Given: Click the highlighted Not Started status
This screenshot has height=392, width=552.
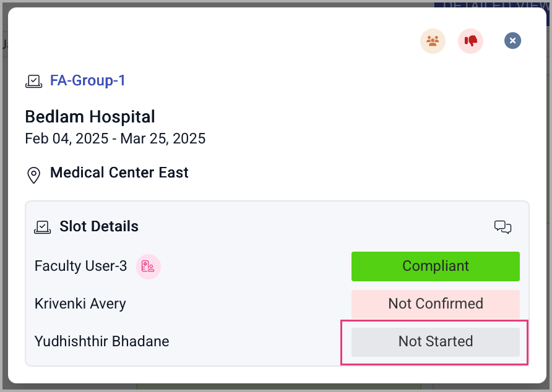Looking at the screenshot, I should 435,341.
